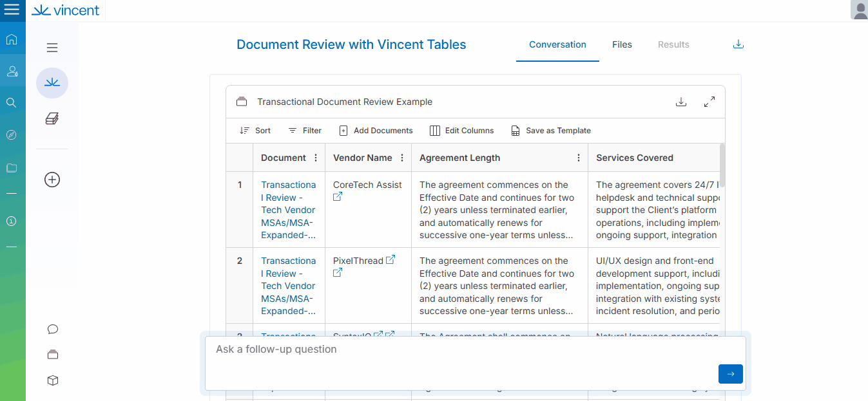
Task: Open the top-left hamburger main menu
Action: [x=12, y=10]
